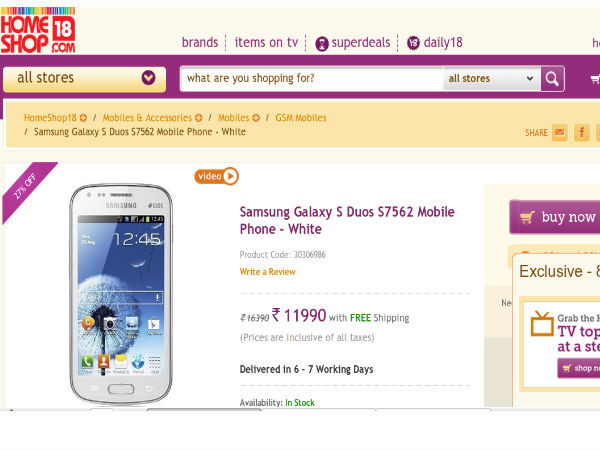Expand the HomeShop18 breadcrumb arrow
This screenshot has height=450, width=600.
point(83,118)
